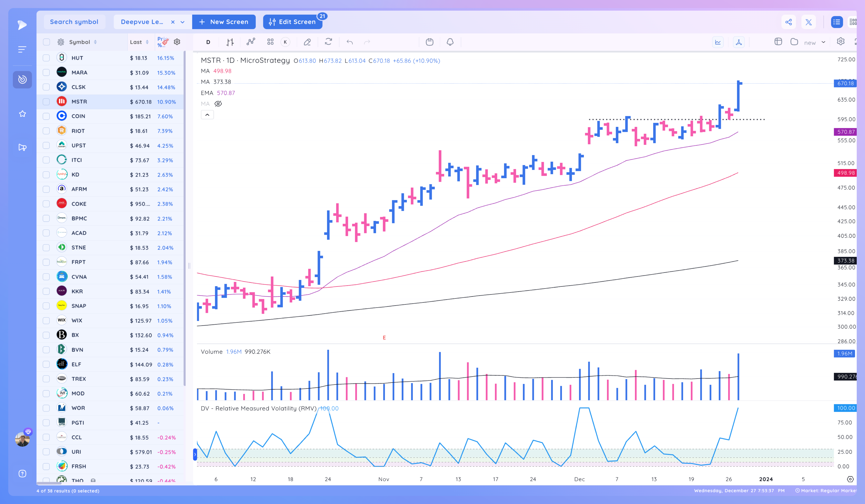Screen dimensions: 865x504
Task: Click the 670.18 last price label
Action: tap(845, 83)
